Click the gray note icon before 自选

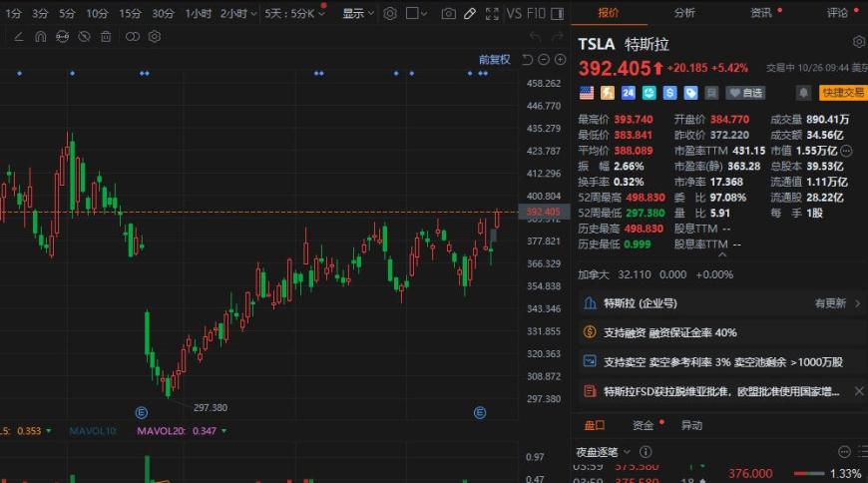coord(711,93)
